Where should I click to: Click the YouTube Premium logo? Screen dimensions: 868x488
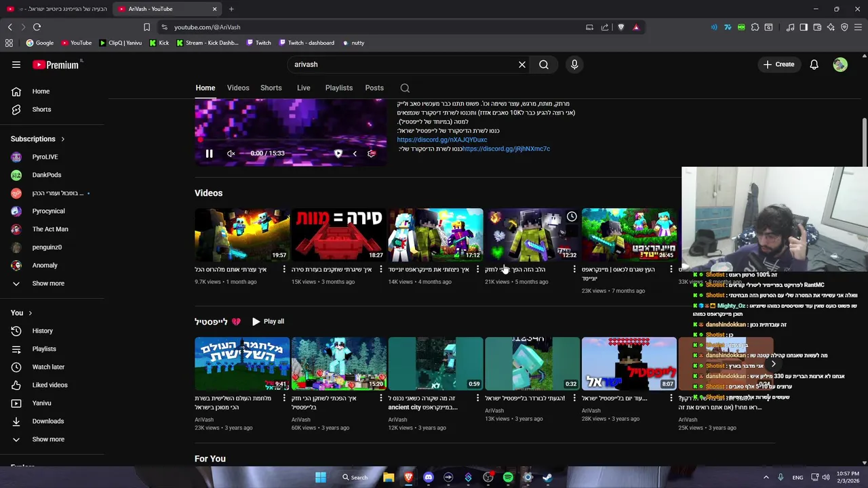[x=56, y=64]
